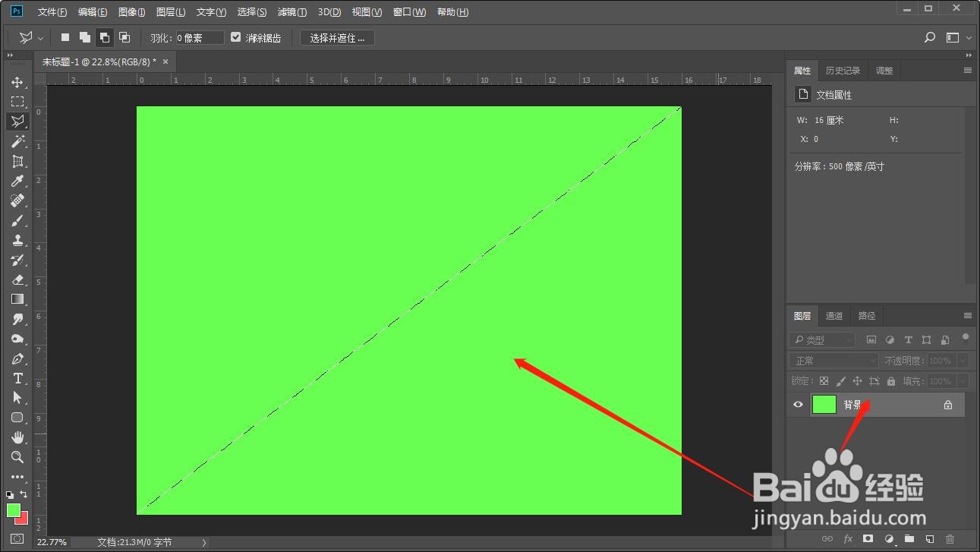Image resolution: width=980 pixels, height=552 pixels.
Task: Open the Layers panel flyout menu
Action: (967, 316)
